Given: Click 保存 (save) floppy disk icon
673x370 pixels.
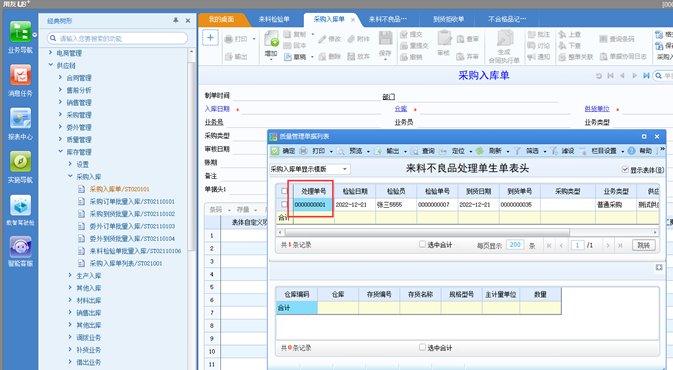Looking at the screenshot, I should 385,45.
